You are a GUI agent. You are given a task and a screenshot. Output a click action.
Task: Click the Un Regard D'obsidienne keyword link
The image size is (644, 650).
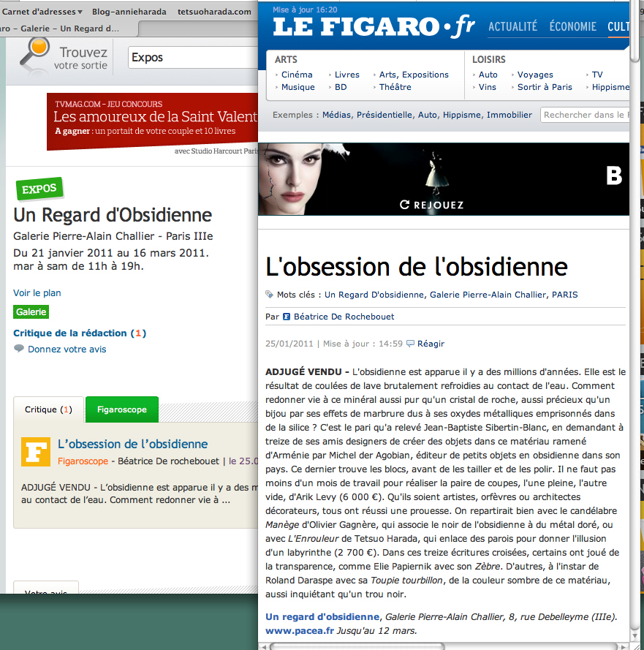click(x=374, y=295)
